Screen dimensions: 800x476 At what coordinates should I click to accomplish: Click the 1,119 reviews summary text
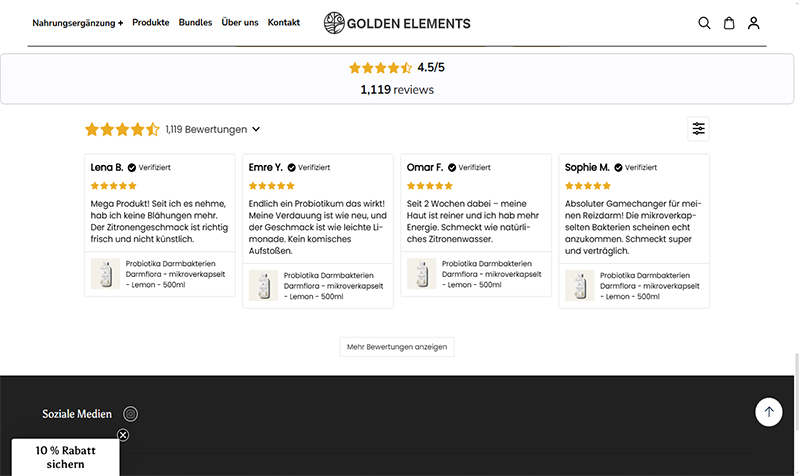(x=397, y=90)
